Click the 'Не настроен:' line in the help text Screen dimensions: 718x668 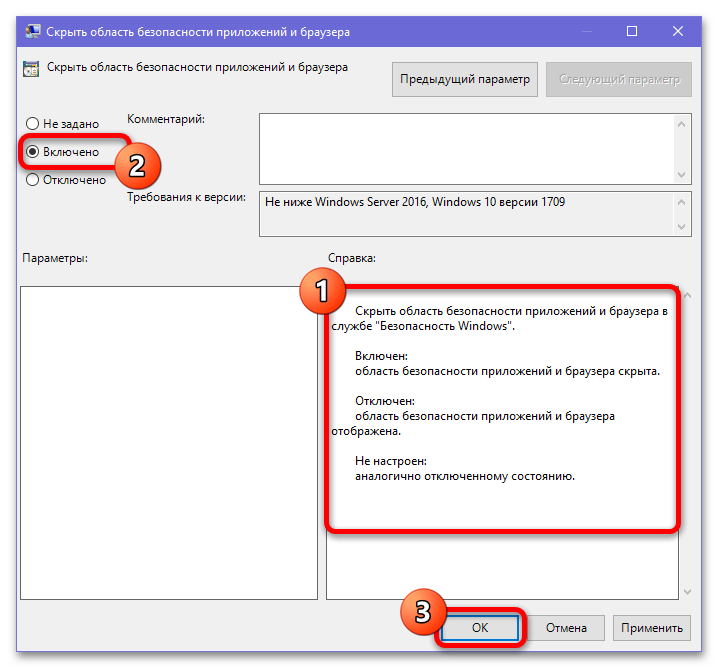pyautogui.click(x=391, y=461)
